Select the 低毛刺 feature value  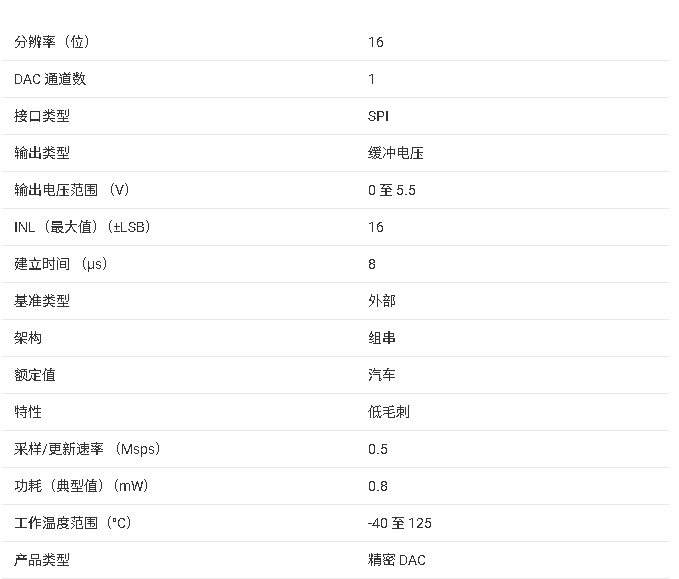(389, 412)
